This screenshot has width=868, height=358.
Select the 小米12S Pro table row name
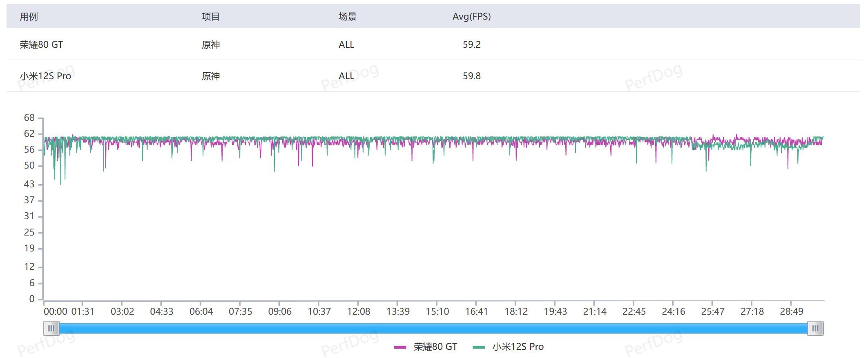point(45,76)
